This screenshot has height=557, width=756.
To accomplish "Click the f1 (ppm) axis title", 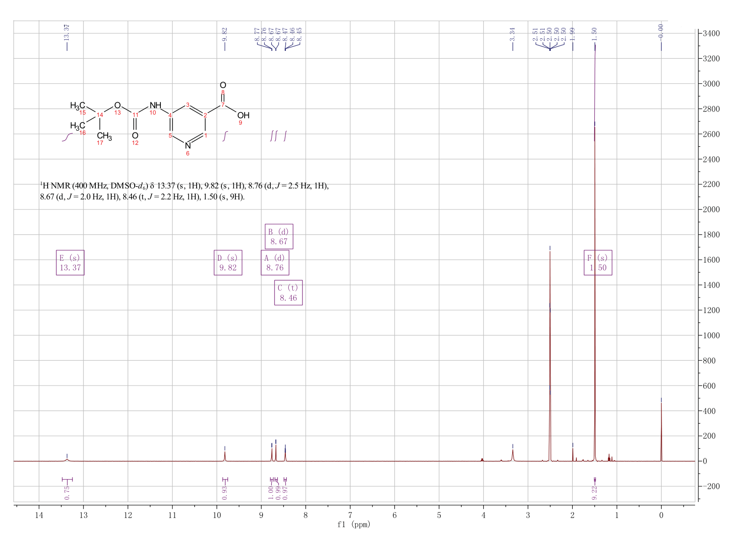I will point(354,524).
